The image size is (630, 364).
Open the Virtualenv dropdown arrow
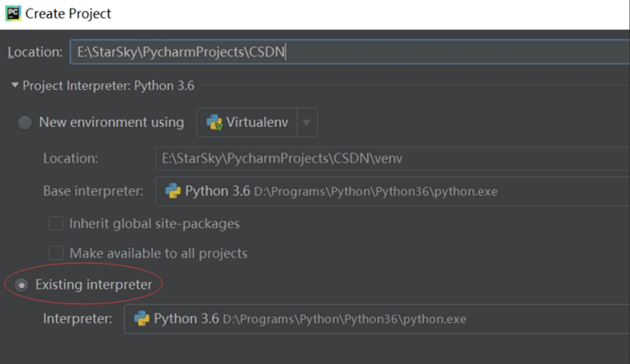[307, 123]
